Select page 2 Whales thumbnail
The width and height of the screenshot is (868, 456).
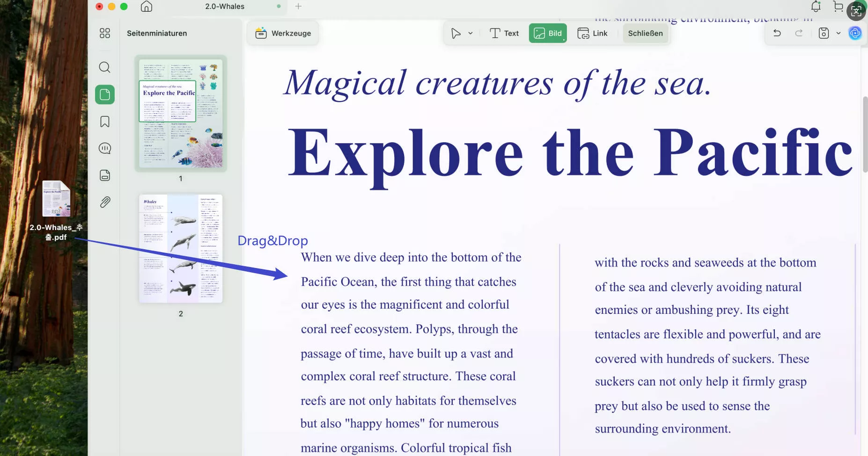point(181,248)
